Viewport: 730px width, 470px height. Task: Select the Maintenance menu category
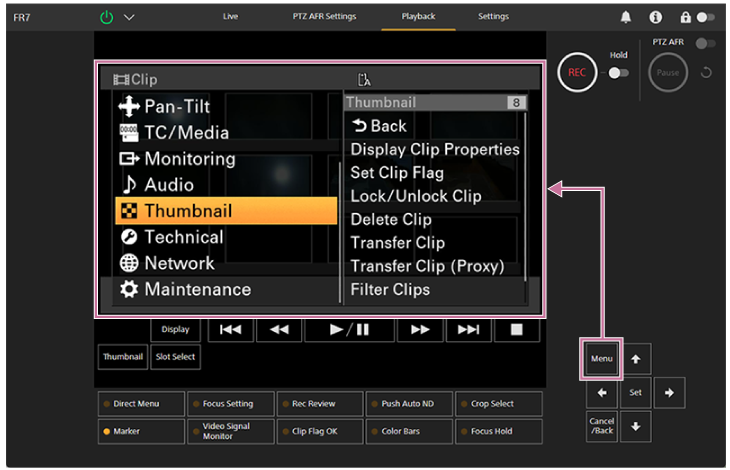226,289
